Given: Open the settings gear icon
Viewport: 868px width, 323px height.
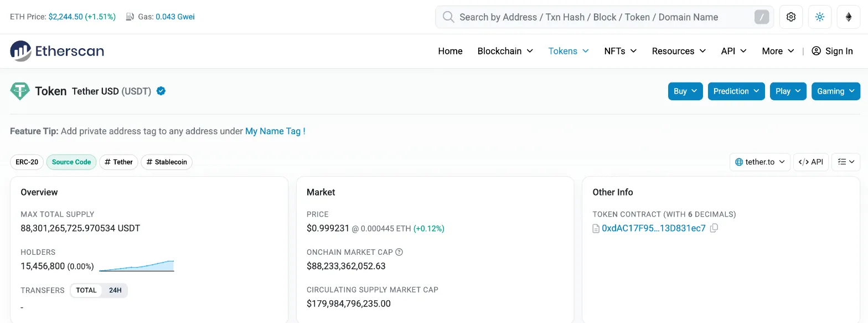Looking at the screenshot, I should coord(791,17).
